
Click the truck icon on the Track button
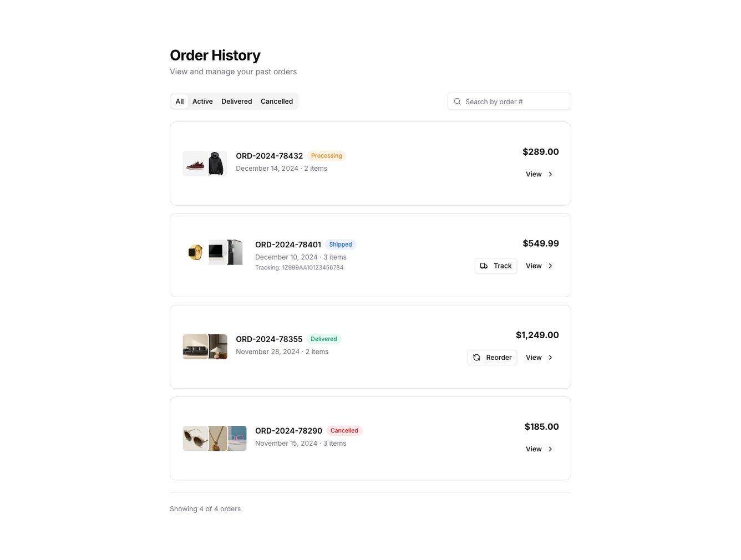(x=484, y=266)
